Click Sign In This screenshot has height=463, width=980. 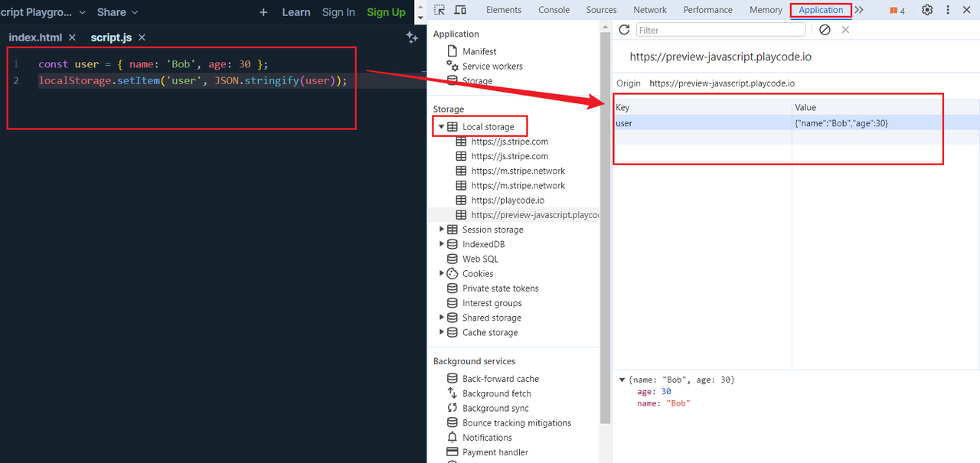pos(338,12)
